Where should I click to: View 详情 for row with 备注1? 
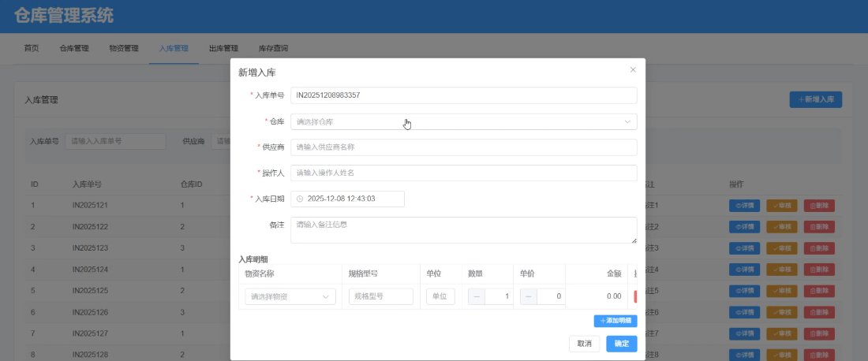click(x=745, y=205)
